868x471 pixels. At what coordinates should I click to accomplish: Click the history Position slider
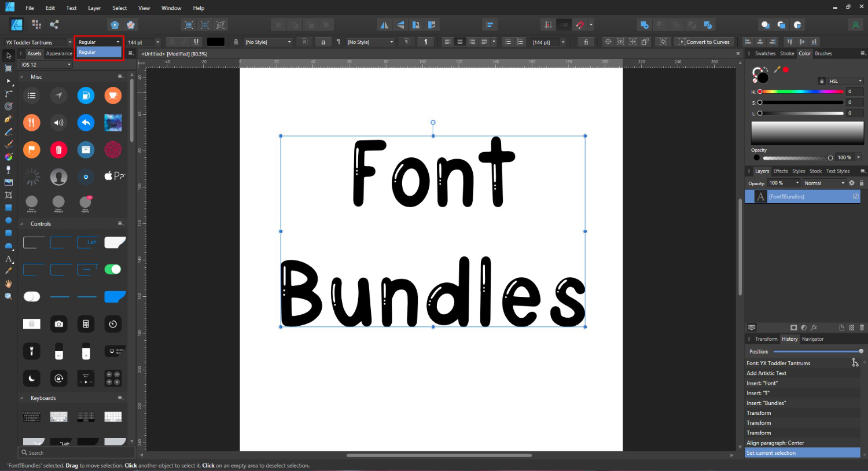(818, 352)
